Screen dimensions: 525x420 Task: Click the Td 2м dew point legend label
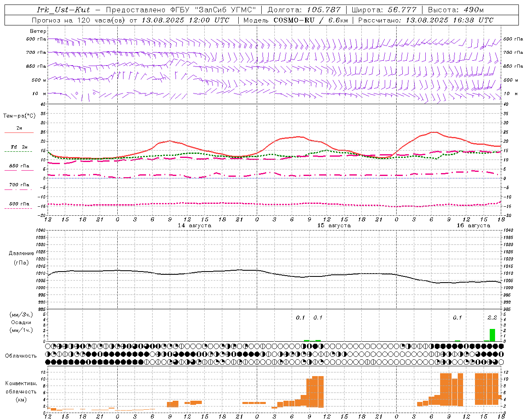pos(19,147)
